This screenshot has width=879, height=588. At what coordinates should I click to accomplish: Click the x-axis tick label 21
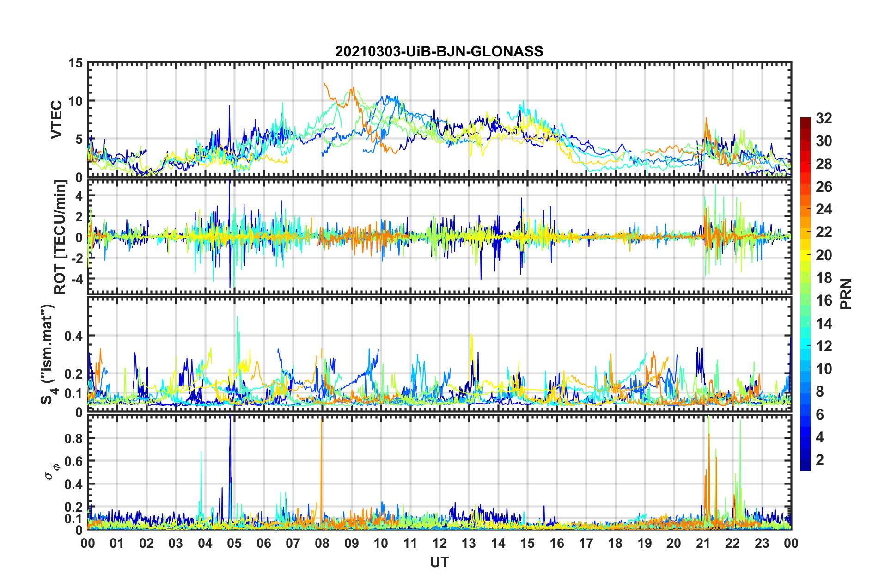703,543
